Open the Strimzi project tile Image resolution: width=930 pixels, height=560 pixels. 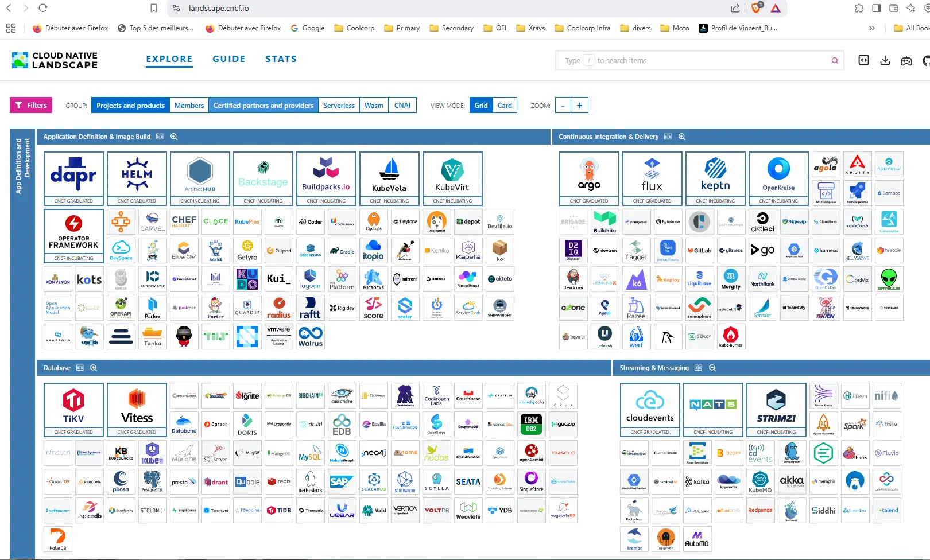[776, 410]
